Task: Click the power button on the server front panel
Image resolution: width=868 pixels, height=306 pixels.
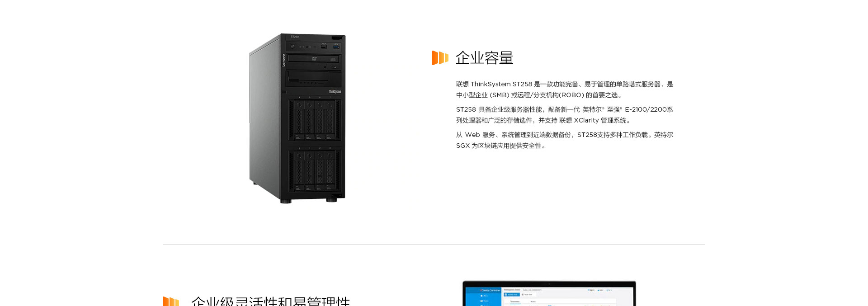Action: click(293, 47)
